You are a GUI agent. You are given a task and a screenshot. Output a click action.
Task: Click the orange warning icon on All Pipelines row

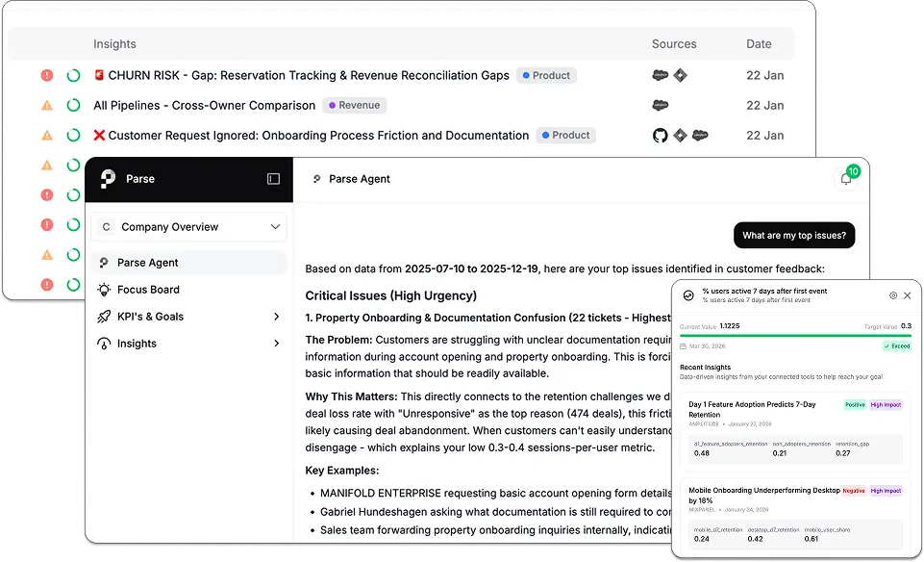pyautogui.click(x=47, y=106)
